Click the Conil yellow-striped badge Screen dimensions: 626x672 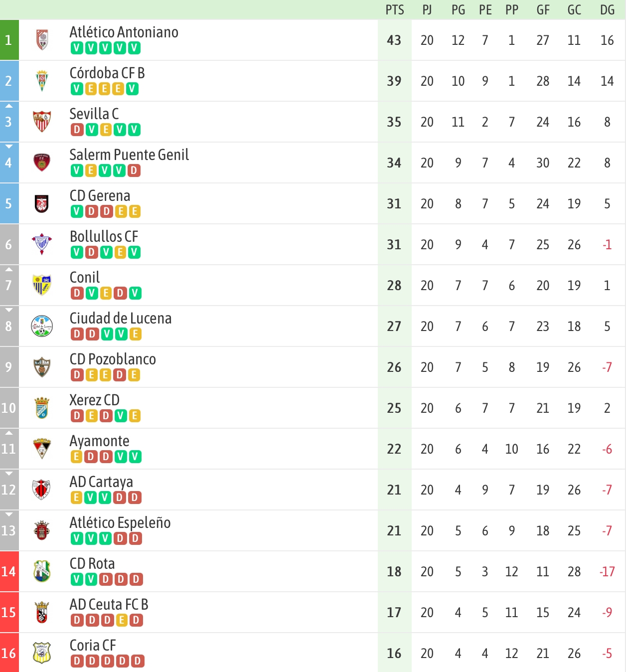click(x=42, y=285)
